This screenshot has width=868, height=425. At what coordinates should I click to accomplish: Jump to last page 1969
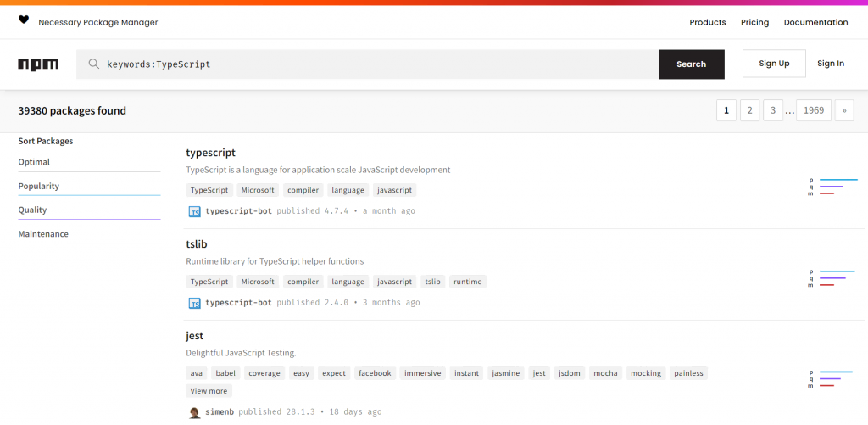[x=814, y=110]
